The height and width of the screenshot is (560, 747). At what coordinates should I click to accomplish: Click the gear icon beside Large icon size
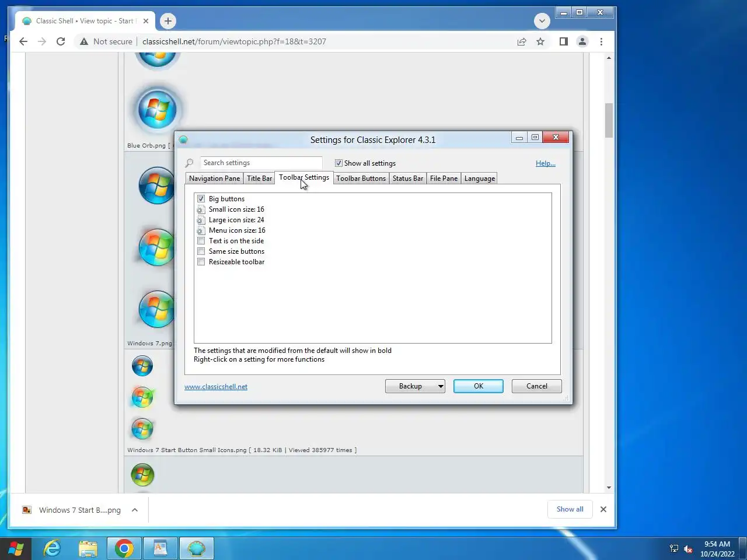click(x=200, y=220)
